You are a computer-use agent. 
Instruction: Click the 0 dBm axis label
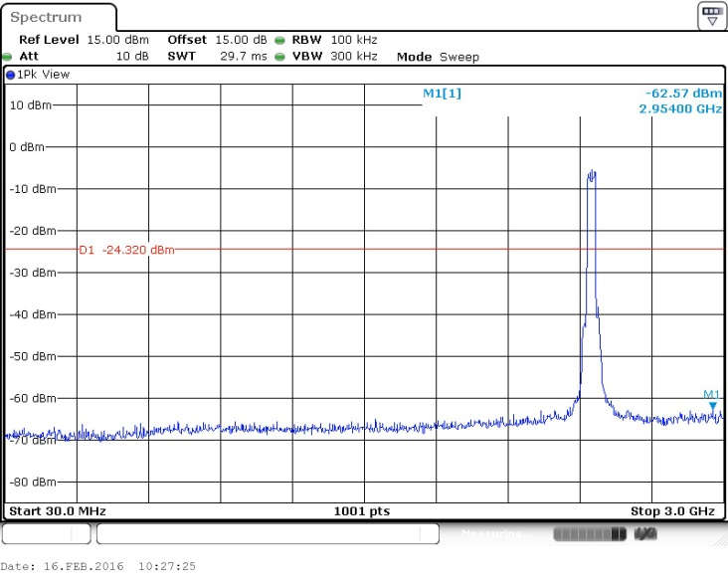[x=27, y=147]
